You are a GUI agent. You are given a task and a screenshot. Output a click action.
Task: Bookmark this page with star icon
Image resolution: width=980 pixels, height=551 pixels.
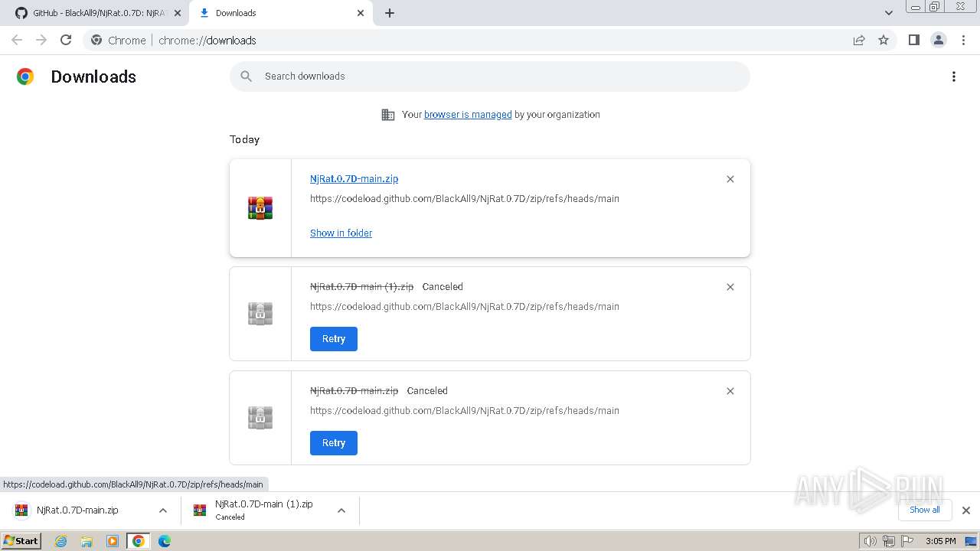884,40
